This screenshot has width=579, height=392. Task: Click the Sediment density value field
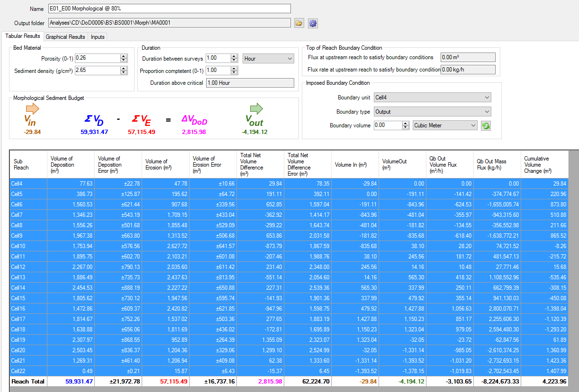(98, 71)
